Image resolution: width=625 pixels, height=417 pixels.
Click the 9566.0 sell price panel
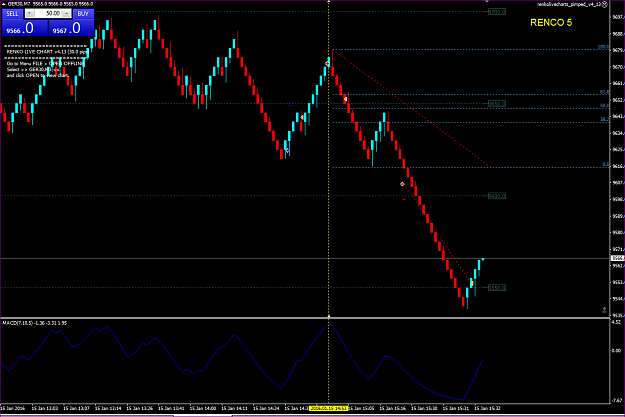[25, 28]
